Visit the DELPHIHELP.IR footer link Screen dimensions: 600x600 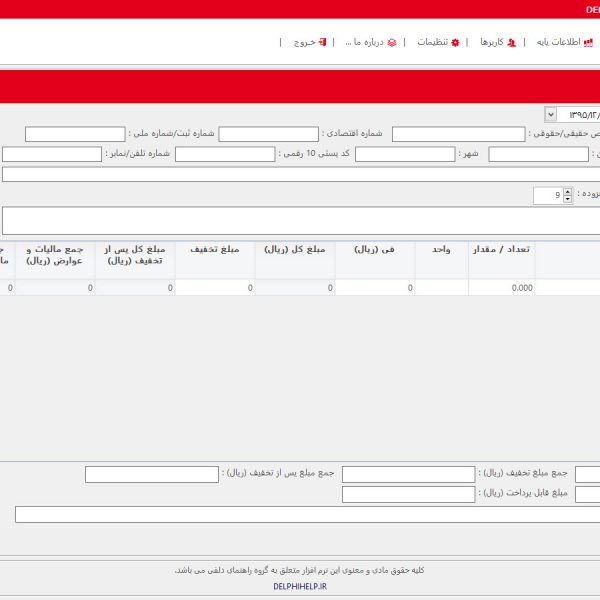coord(300,586)
